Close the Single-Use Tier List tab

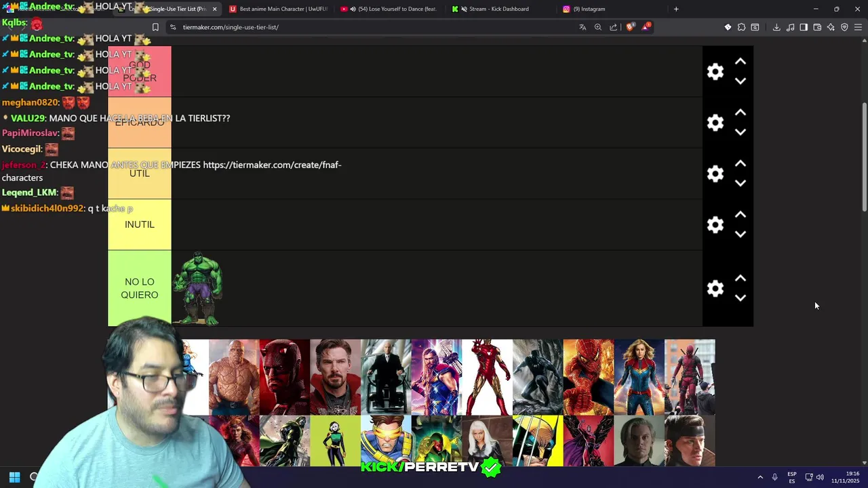(x=214, y=9)
